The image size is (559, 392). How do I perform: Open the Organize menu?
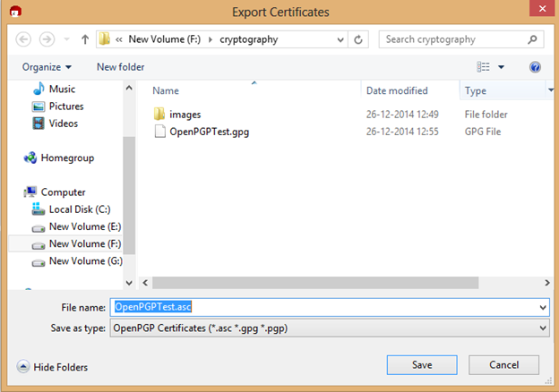pyautogui.click(x=47, y=67)
